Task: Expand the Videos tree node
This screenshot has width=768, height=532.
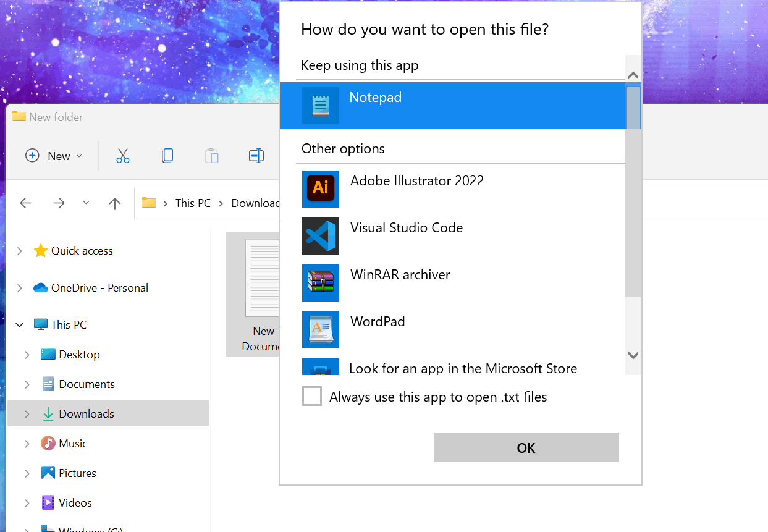Action: coord(27,503)
